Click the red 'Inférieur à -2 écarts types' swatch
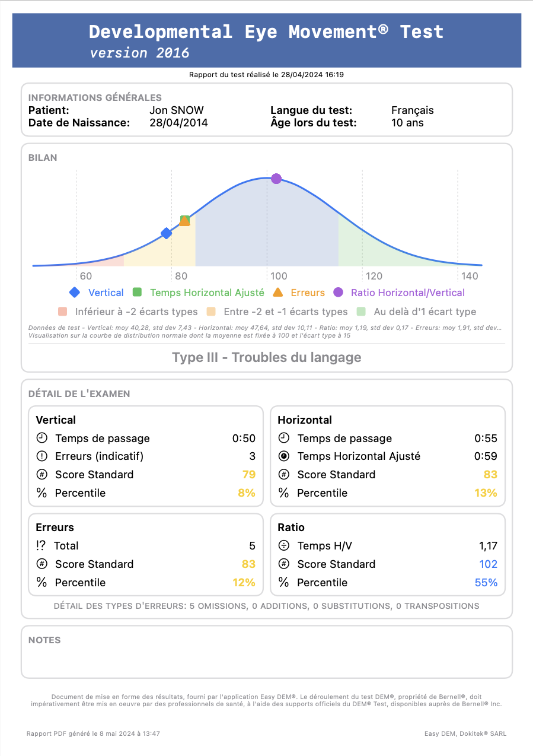 [63, 312]
